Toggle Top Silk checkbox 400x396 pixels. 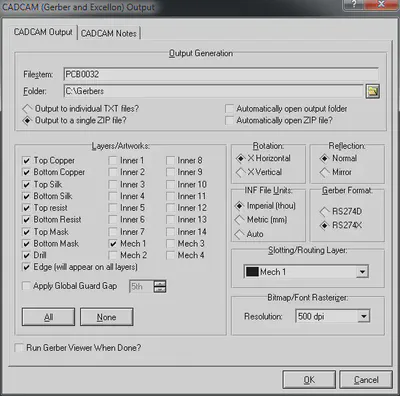[26, 184]
